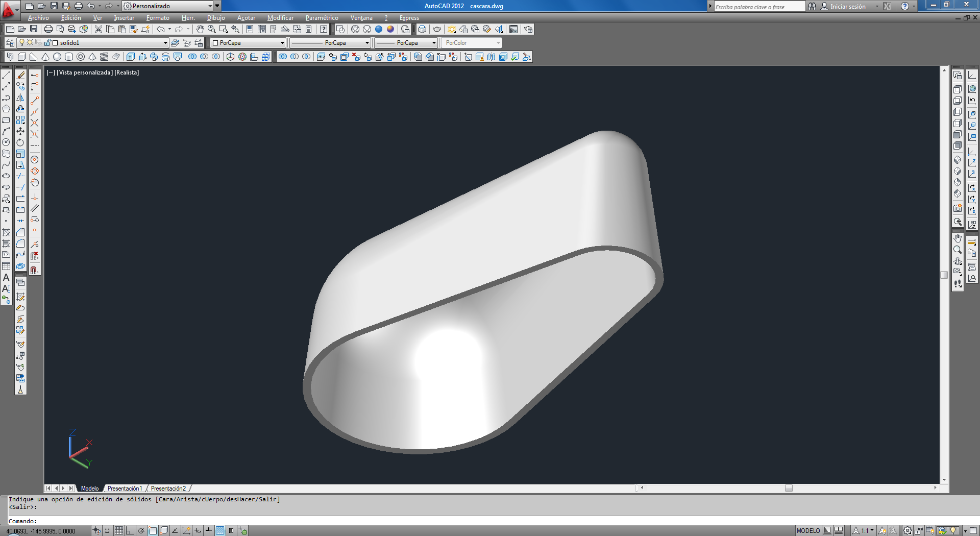980x536 pixels.
Task: Expand the Quick Access toolbar customize arrow
Action: click(217, 6)
